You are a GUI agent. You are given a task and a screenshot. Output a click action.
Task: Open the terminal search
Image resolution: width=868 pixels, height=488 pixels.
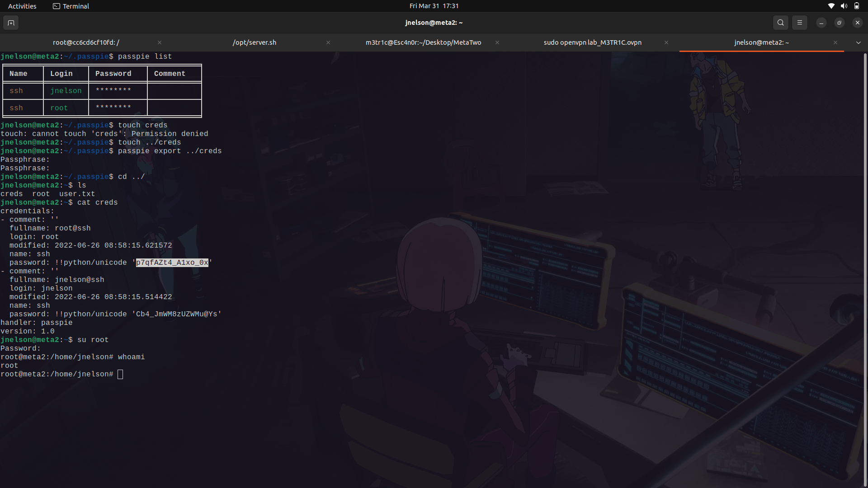[780, 23]
